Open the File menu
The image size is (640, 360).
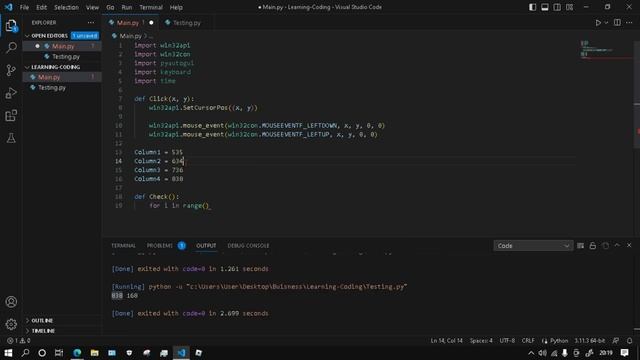click(x=24, y=7)
